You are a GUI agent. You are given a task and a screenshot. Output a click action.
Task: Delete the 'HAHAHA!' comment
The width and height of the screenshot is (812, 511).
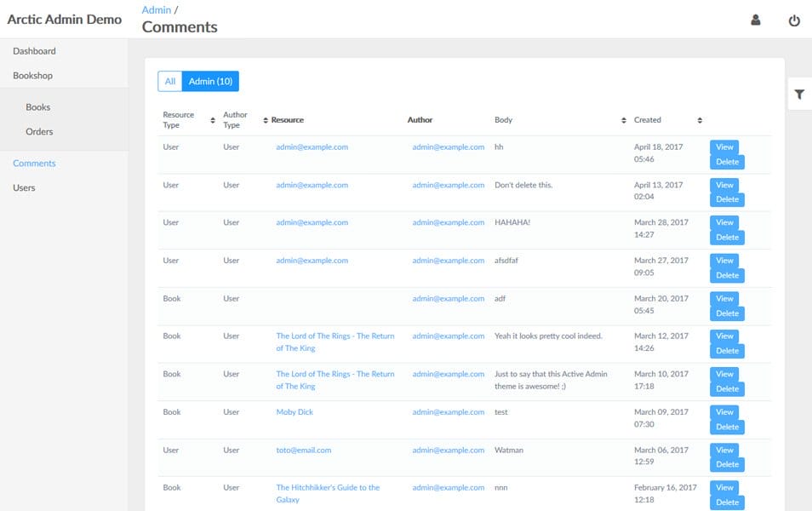tap(727, 238)
